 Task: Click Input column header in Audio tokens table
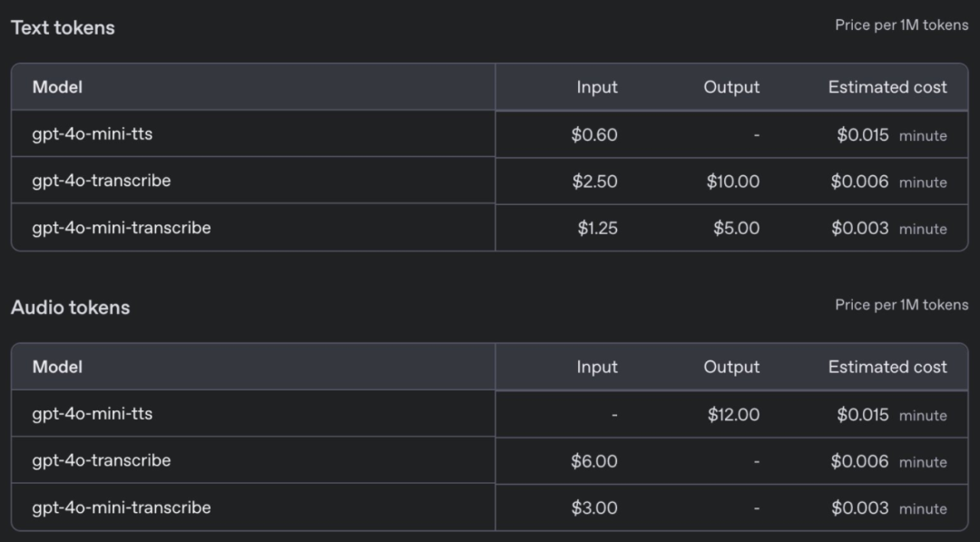click(597, 367)
